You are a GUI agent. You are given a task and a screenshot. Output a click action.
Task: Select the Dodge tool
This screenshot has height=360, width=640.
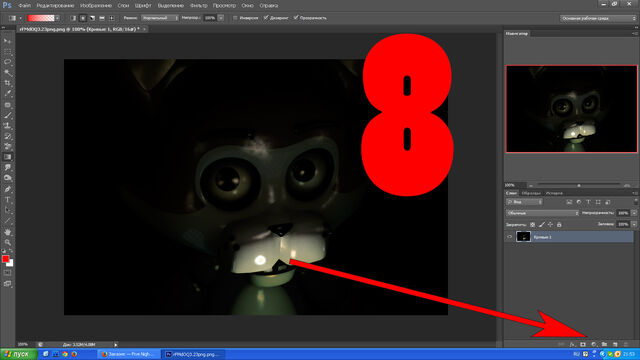[x=7, y=178]
